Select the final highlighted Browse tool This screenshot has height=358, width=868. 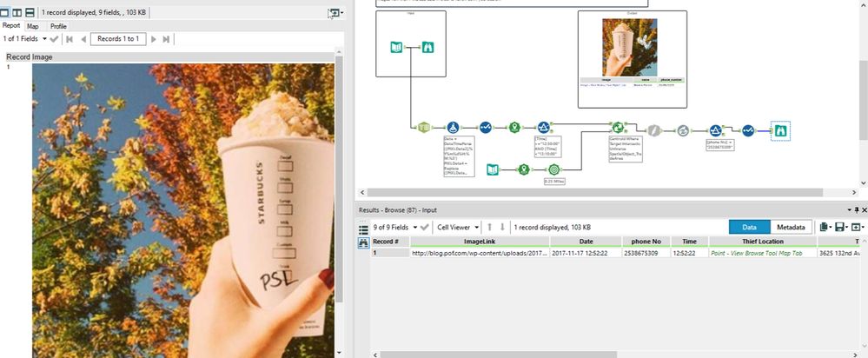pos(780,131)
